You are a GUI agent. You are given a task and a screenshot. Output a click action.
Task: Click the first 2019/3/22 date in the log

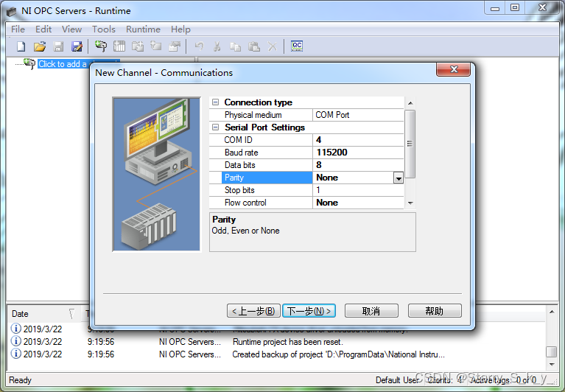click(x=43, y=329)
